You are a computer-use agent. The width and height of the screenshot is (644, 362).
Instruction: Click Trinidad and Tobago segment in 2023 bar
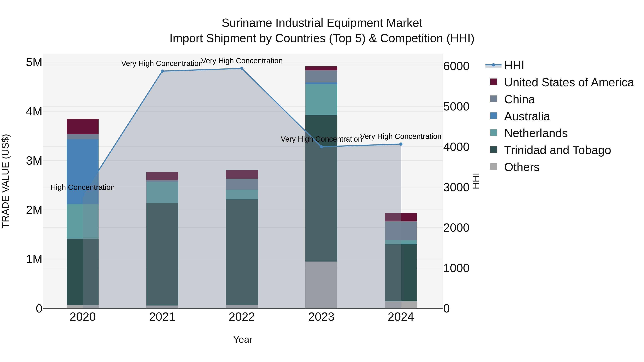click(321, 188)
